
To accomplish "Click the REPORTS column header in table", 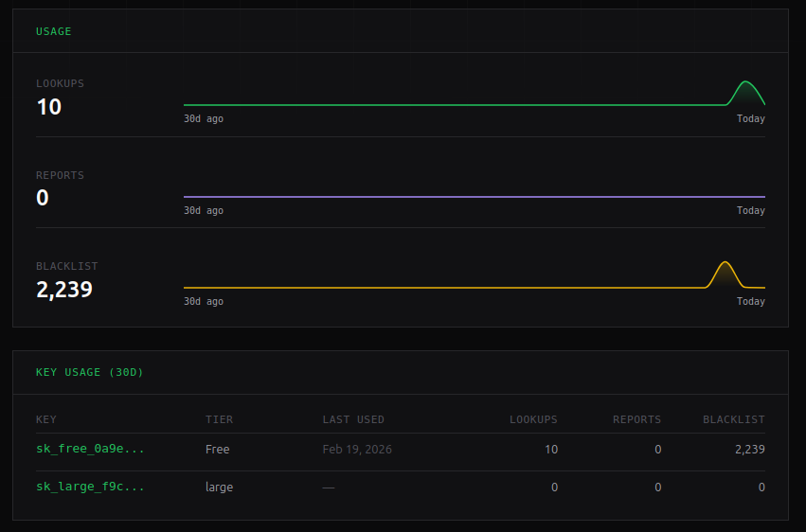I will pos(636,419).
